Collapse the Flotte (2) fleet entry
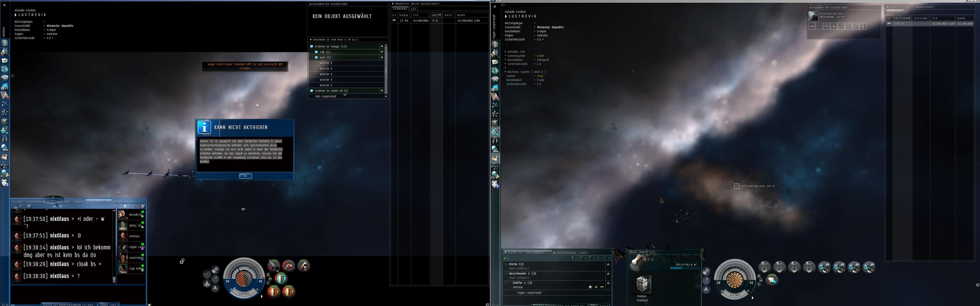The height and width of the screenshot is (306, 980). (608, 264)
